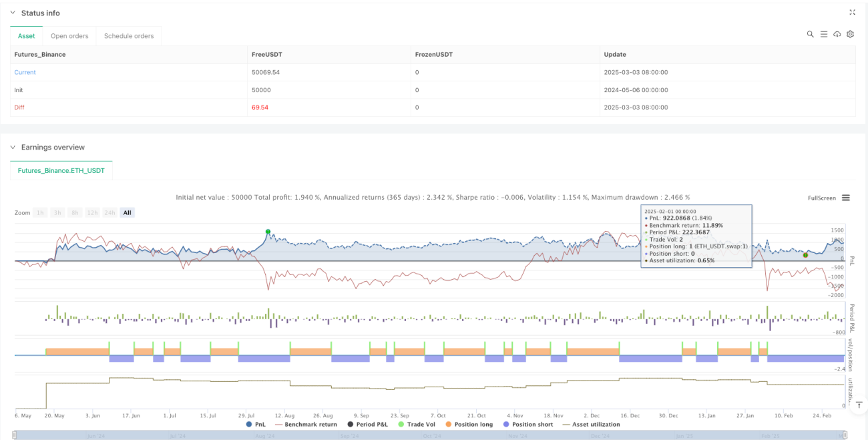
Task: Select the Futures_Binance.ETH_USDT tab
Action: [61, 171]
